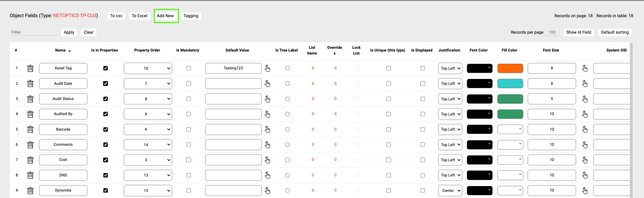Viewport: 644px width, 198px height.
Task: Expand Property Order dropdown for Comments row
Action: 148,145
